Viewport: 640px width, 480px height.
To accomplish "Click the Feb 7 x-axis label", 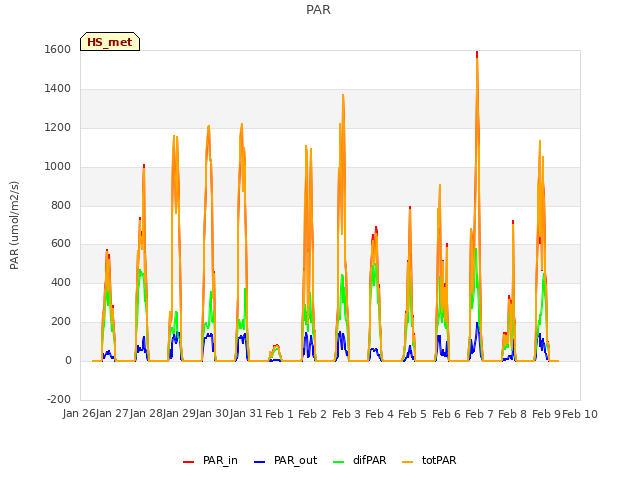I will click(479, 414).
